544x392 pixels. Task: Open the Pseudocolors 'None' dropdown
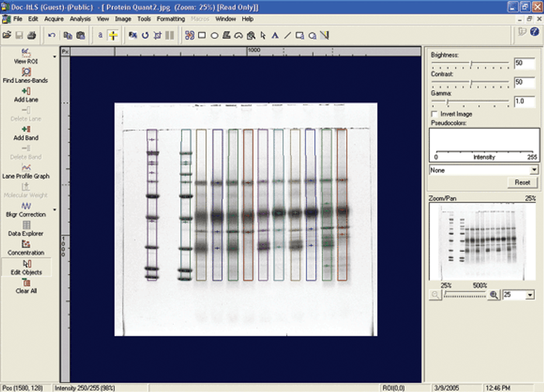point(534,170)
